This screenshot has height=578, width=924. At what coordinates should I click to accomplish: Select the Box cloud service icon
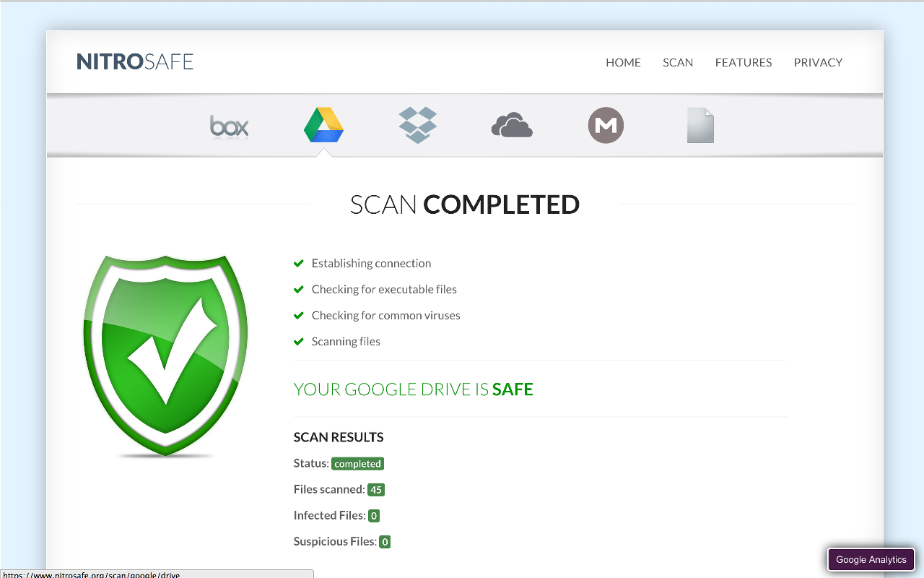[230, 126]
